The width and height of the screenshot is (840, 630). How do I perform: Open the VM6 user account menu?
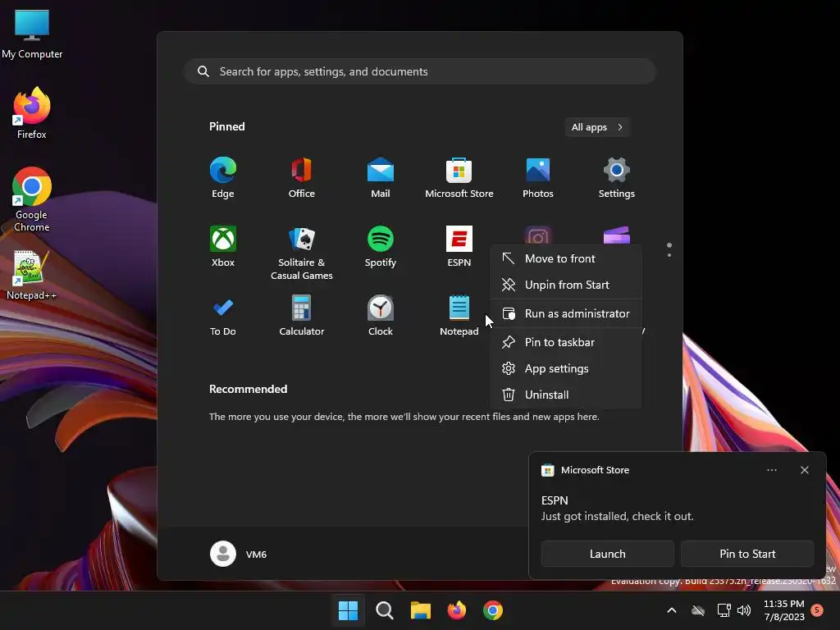pos(239,554)
